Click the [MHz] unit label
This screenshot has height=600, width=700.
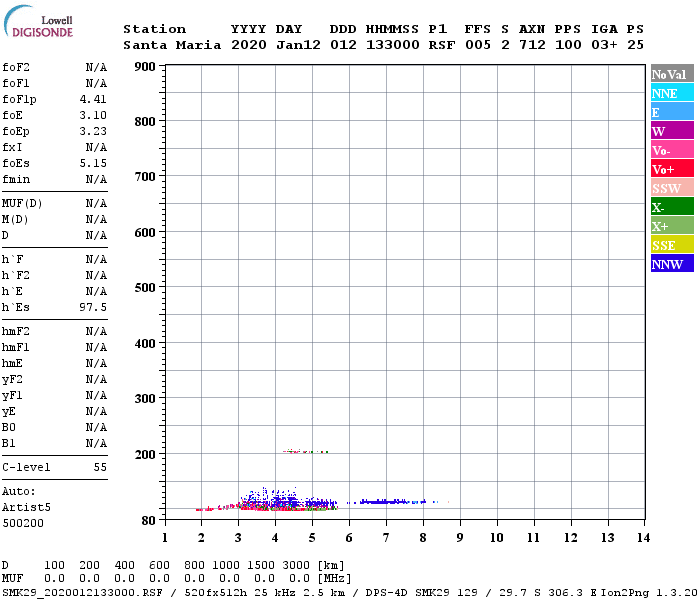tap(334, 579)
